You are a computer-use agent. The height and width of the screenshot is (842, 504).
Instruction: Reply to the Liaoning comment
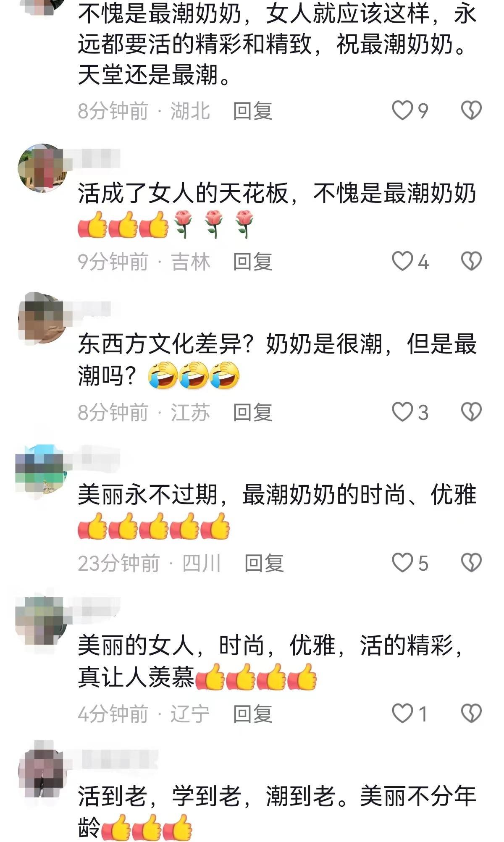pyautogui.click(x=253, y=714)
